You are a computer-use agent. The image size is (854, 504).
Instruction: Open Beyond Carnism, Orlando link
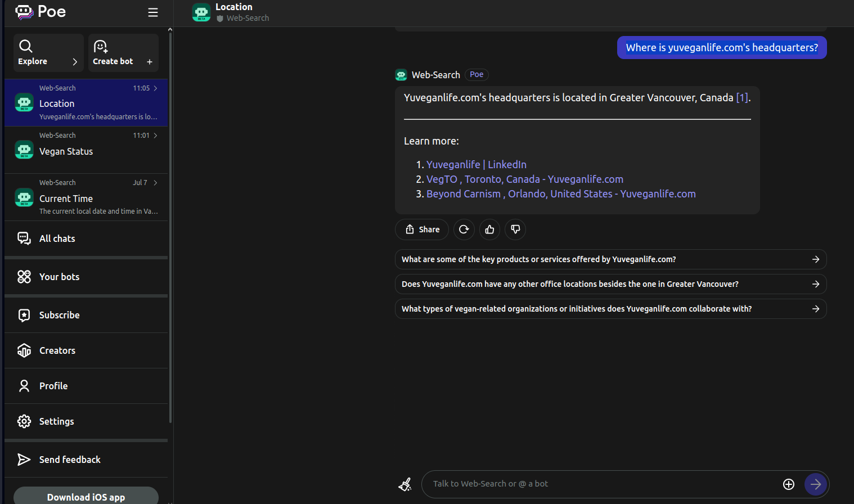click(x=561, y=193)
